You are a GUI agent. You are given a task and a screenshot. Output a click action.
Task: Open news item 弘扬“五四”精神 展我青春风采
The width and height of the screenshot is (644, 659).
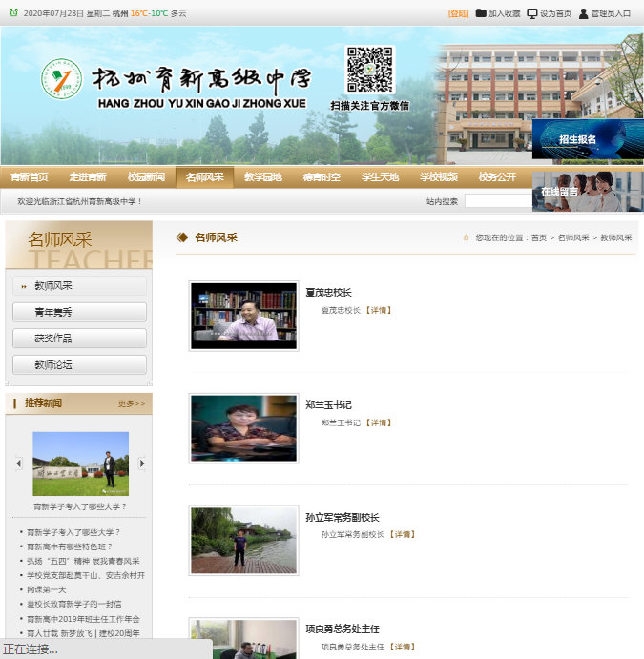click(x=83, y=561)
